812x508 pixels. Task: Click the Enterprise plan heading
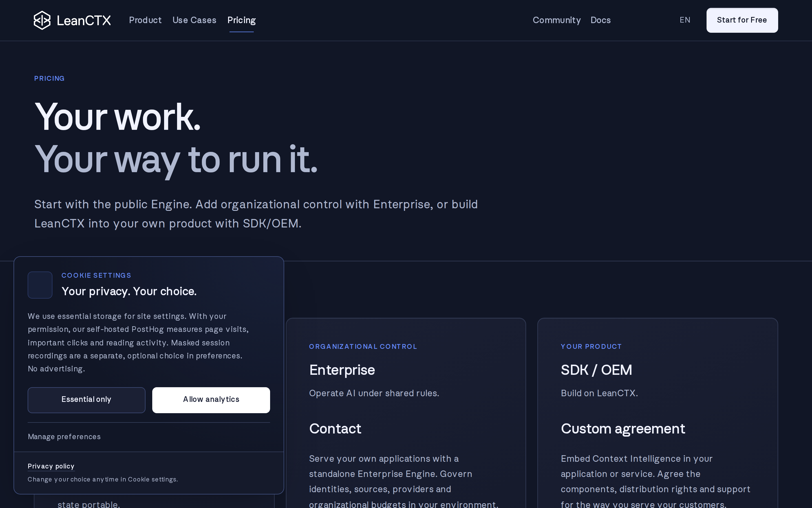(x=342, y=370)
